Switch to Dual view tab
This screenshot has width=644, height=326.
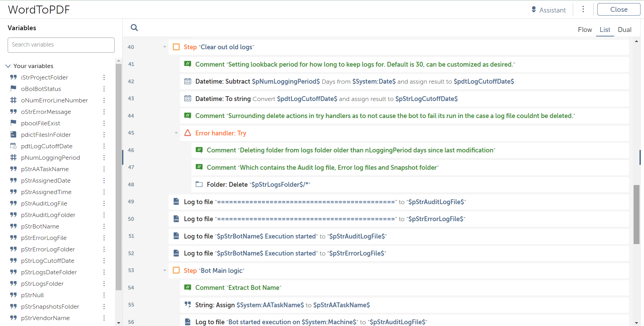(x=625, y=30)
